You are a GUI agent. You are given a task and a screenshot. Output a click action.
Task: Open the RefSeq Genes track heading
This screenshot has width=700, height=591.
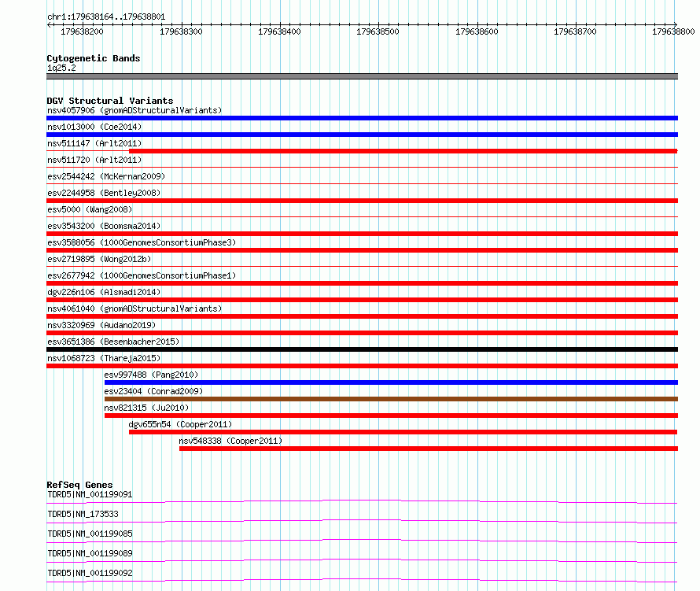[x=79, y=485]
